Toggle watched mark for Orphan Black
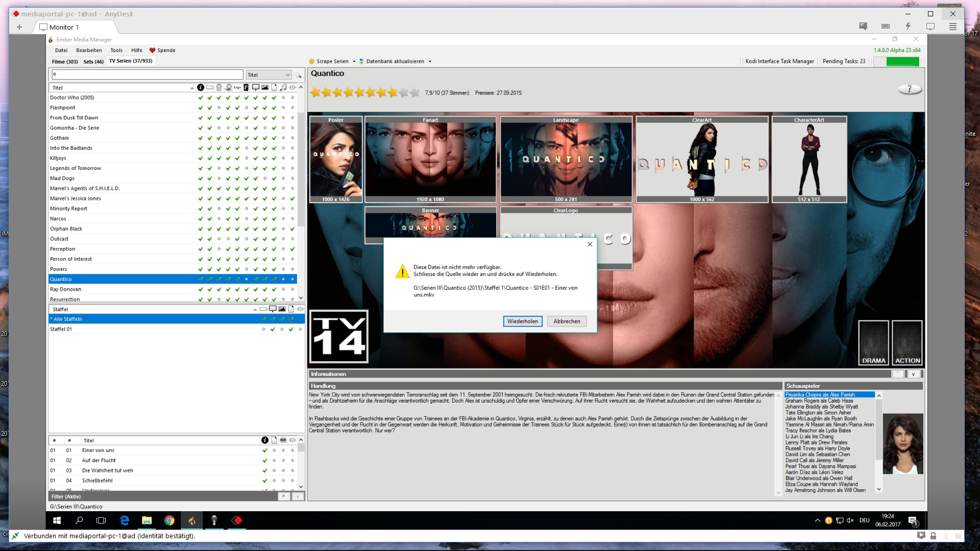Screen dimensions: 980x551 pos(292,229)
